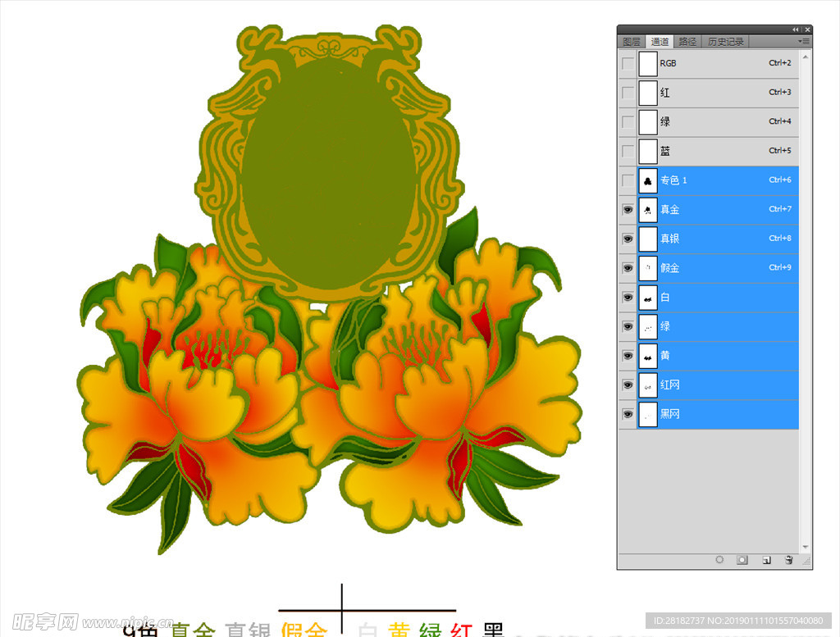Load channel as selection icon

[719, 560]
